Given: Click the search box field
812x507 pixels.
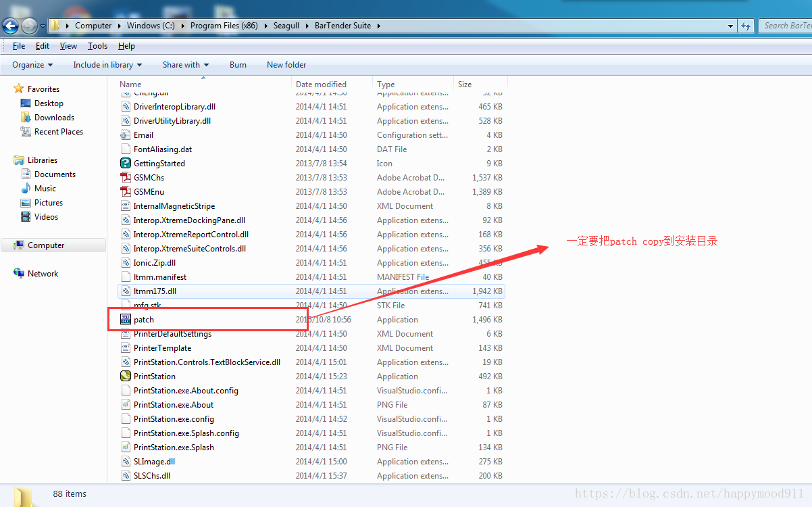Looking at the screenshot, I should [x=785, y=26].
